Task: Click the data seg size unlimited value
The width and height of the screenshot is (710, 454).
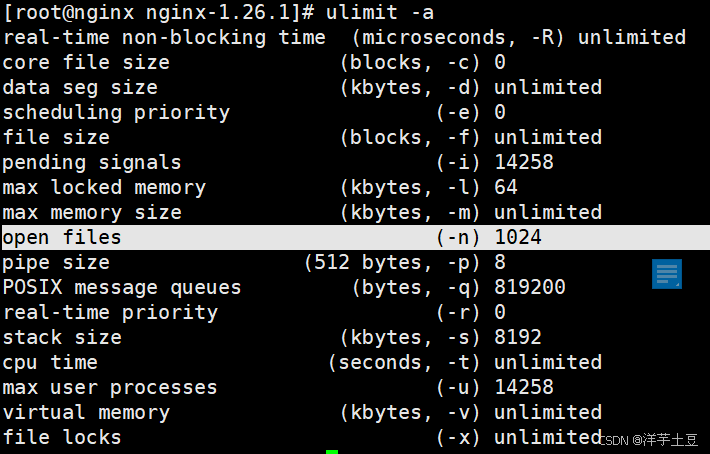Action: 548,87
